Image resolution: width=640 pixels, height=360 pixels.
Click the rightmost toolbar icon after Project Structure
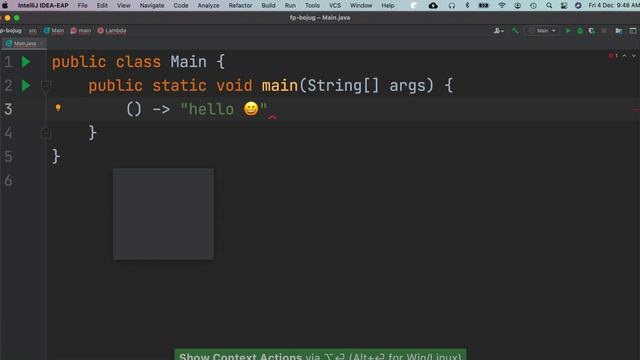coord(633,31)
